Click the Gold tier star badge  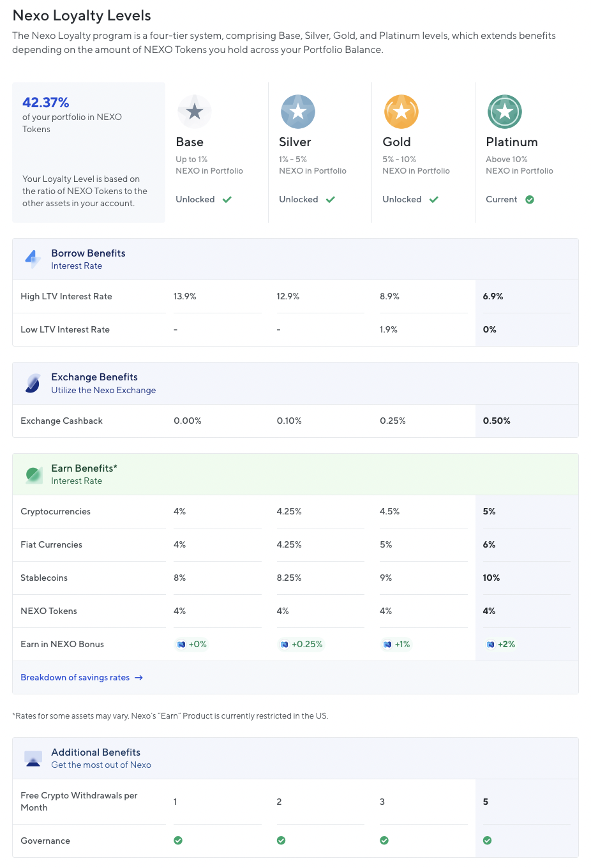(x=401, y=112)
